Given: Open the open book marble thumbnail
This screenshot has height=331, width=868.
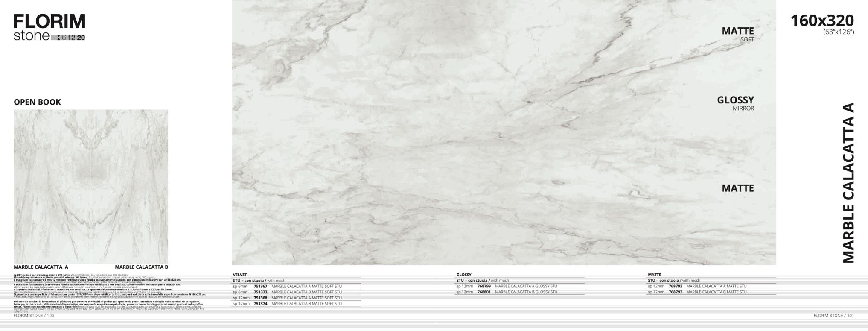Looking at the screenshot, I should coord(90,186).
